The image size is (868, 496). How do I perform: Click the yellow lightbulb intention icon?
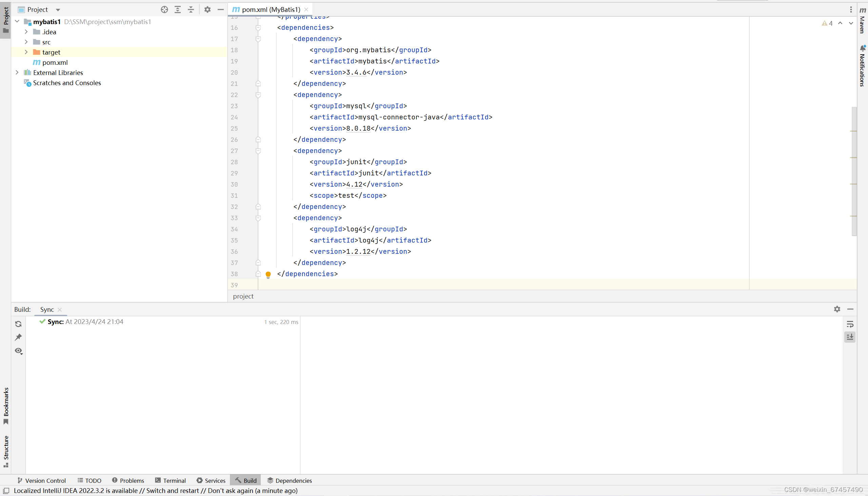[x=268, y=274]
